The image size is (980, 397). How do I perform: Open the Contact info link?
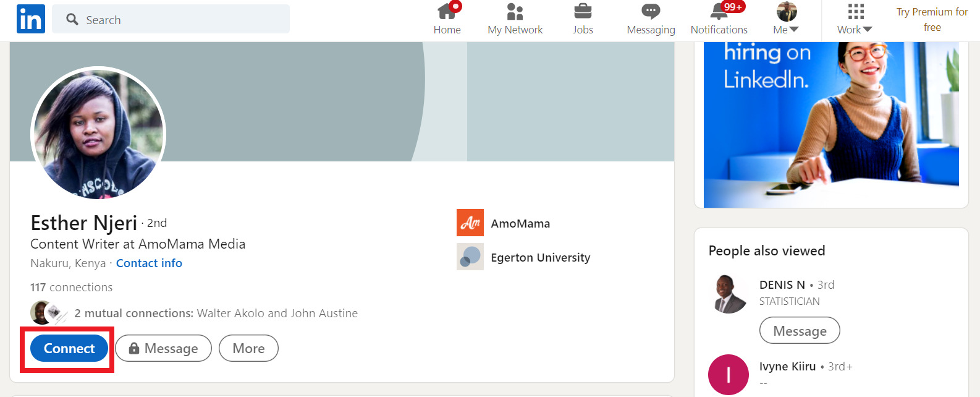click(x=149, y=263)
